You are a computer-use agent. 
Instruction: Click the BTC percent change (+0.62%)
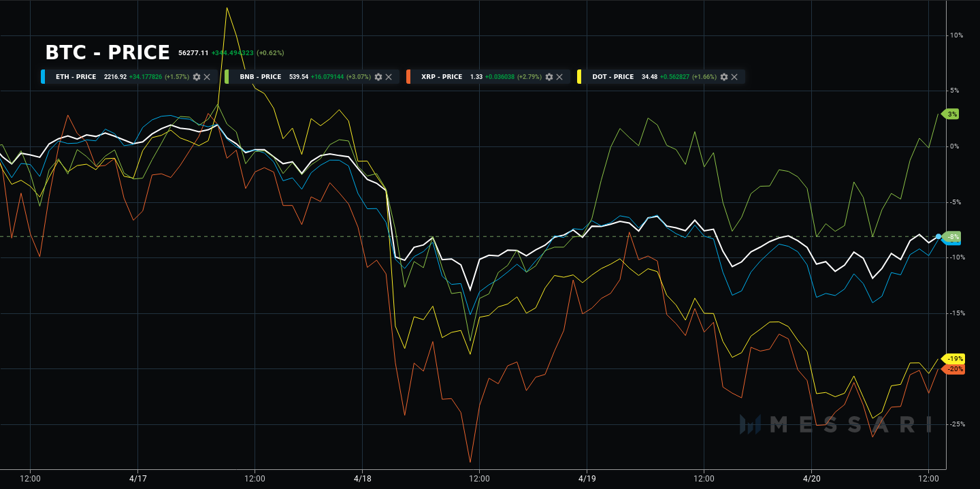[x=270, y=52]
